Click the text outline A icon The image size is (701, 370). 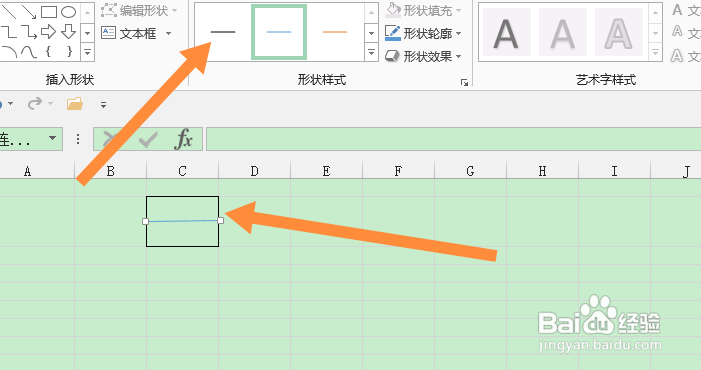678,32
